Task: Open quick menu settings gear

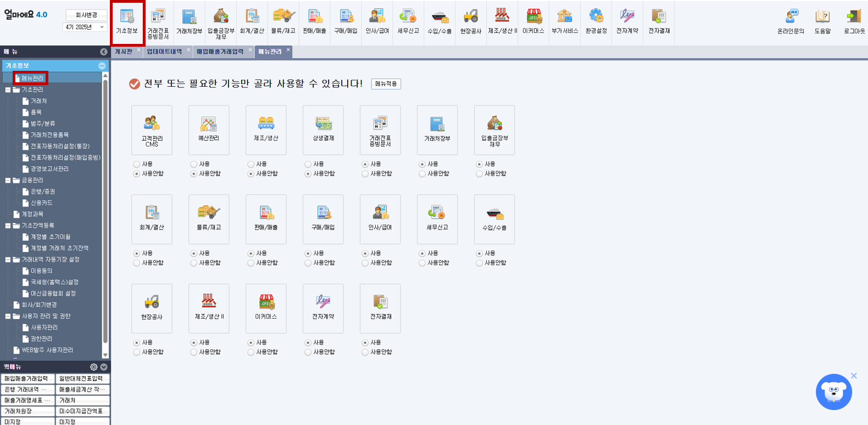Action: pyautogui.click(x=93, y=367)
